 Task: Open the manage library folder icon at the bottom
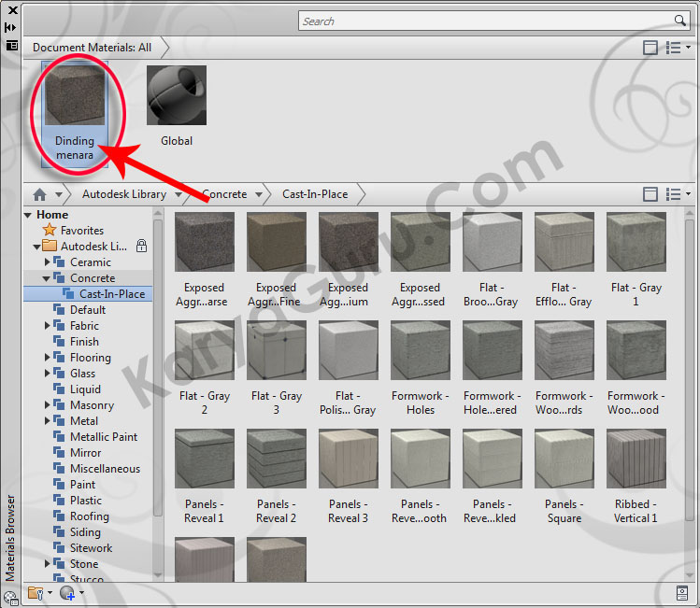36,593
